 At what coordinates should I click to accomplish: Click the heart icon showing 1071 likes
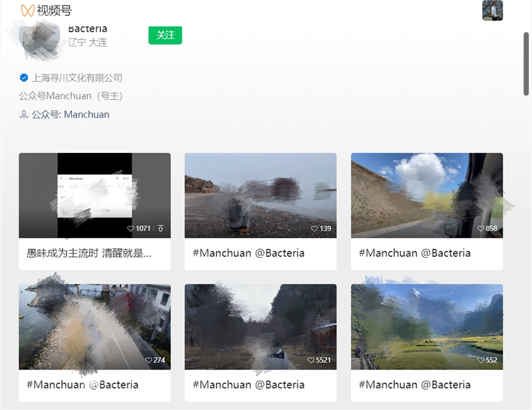[130, 229]
